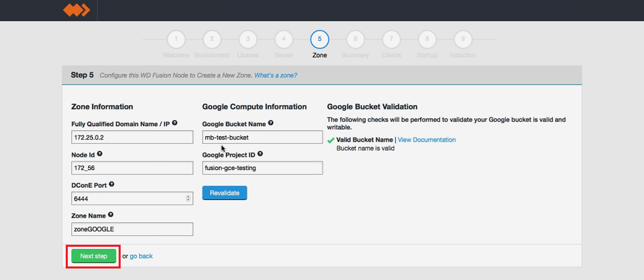Go to step 8 Startup

pos(427,39)
